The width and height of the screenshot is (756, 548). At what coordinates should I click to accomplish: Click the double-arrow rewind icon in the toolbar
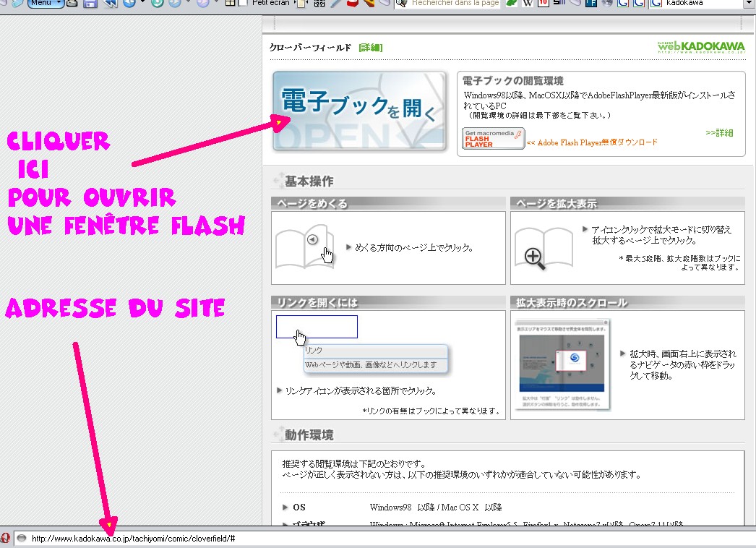click(x=111, y=4)
